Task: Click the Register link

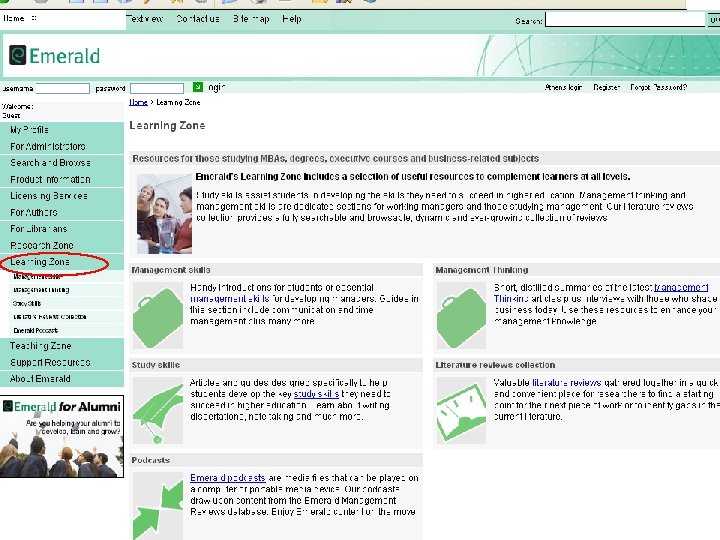Action: (606, 87)
